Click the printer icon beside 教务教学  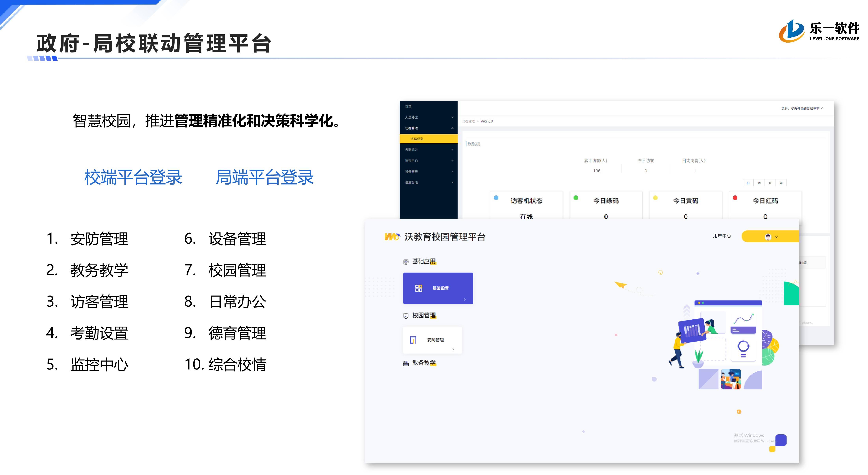point(406,363)
